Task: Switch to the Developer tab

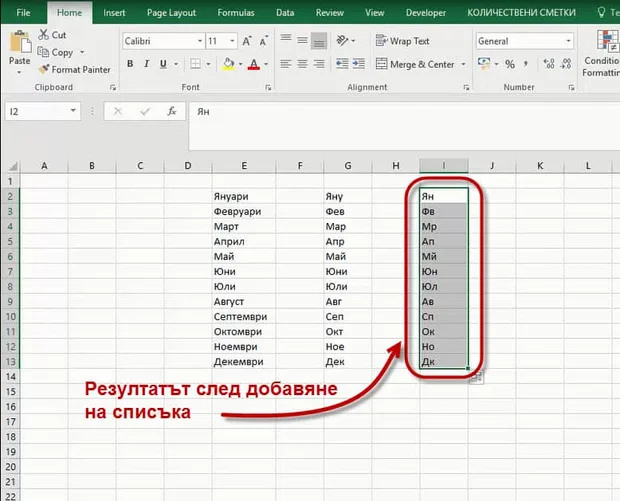Action: click(x=425, y=13)
